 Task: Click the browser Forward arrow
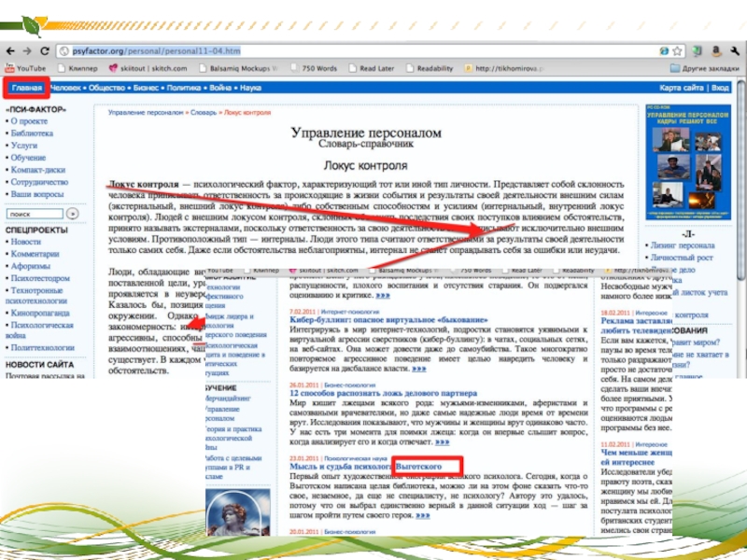[27, 51]
